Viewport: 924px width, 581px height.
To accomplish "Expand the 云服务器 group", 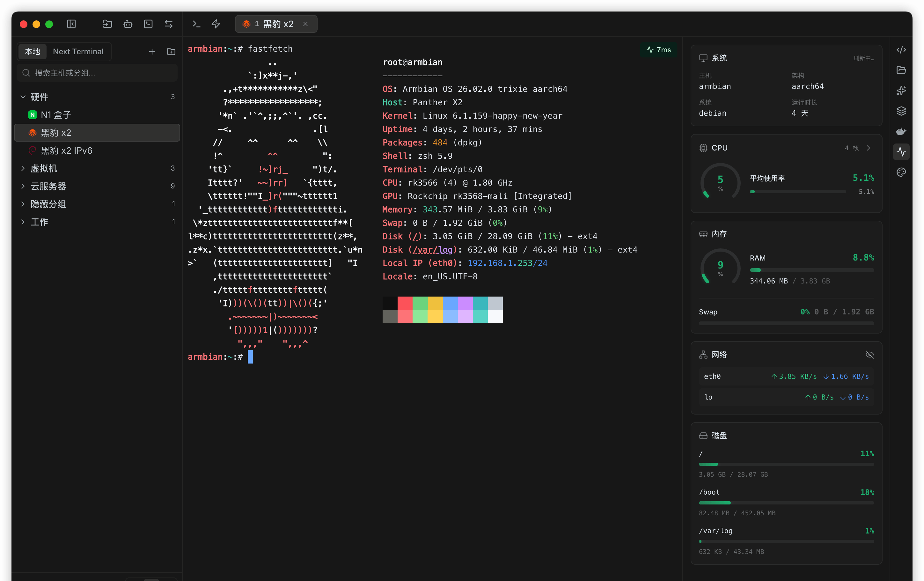I will click(x=23, y=186).
